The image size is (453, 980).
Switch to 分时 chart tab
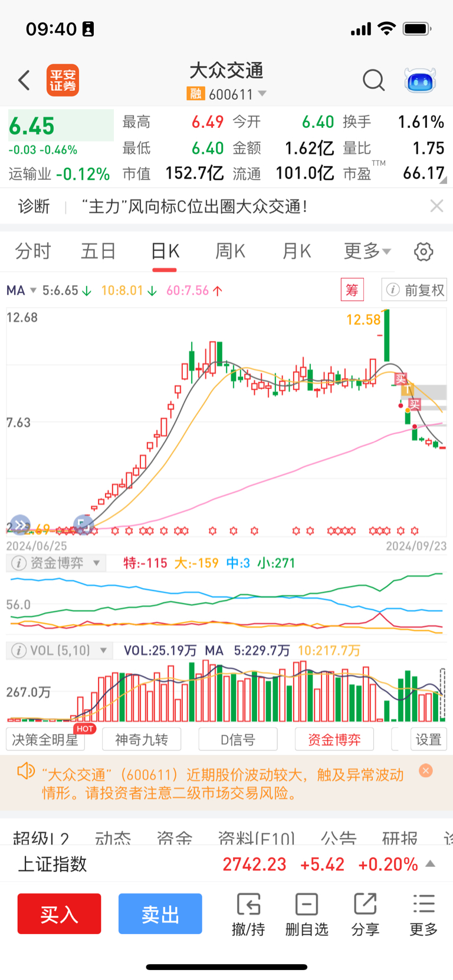point(33,252)
